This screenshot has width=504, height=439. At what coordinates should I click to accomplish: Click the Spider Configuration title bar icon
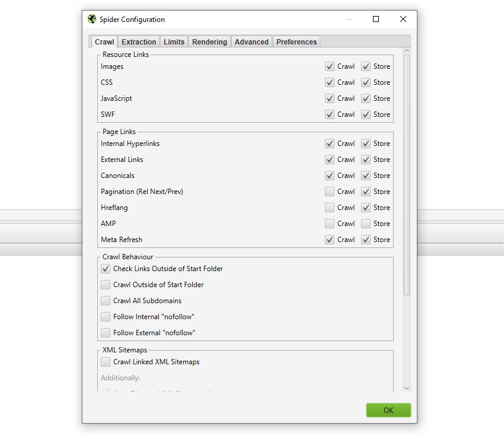pos(91,19)
